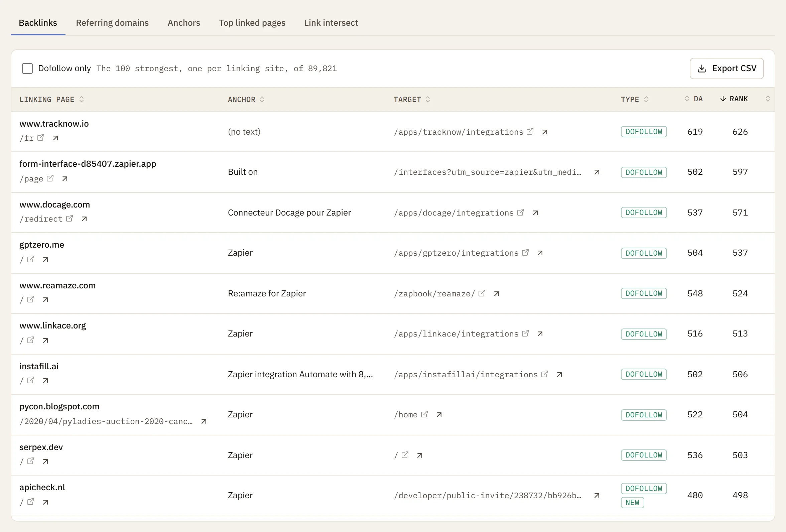786x532 pixels.
Task: Click anchor text 'Connecteur Docage pour Zapier'
Action: coord(289,213)
